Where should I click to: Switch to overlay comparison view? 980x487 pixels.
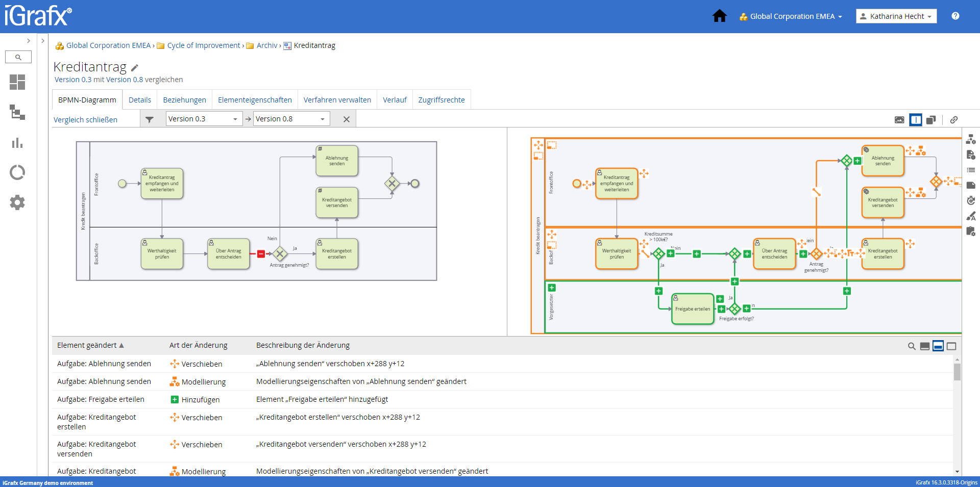tap(931, 120)
